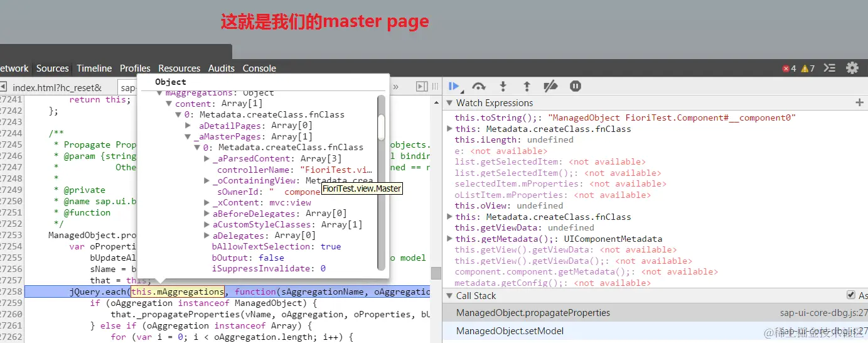Resume script execution with the play icon
Screen dimensions: 868x343
click(x=454, y=87)
